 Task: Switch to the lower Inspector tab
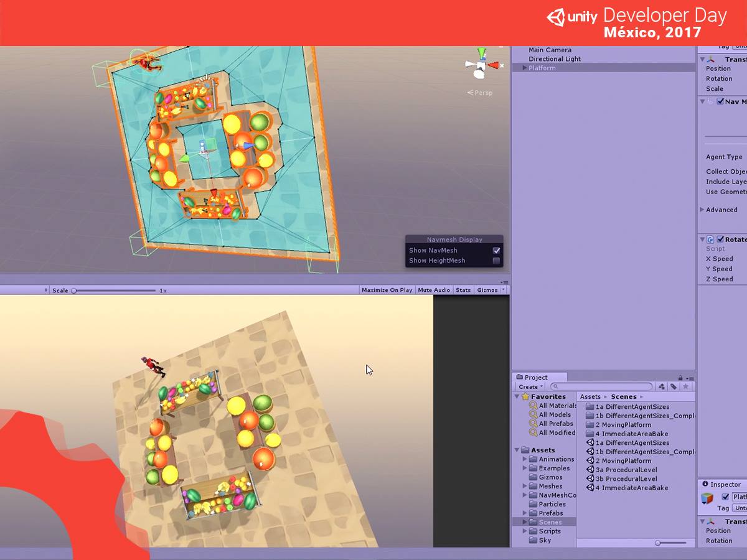[721, 484]
